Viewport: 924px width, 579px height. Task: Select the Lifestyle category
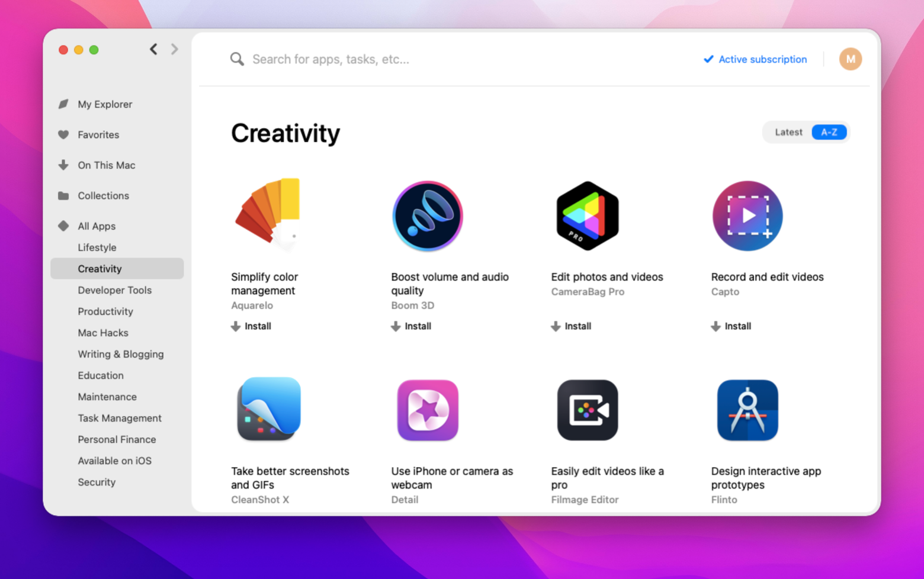pyautogui.click(x=97, y=247)
